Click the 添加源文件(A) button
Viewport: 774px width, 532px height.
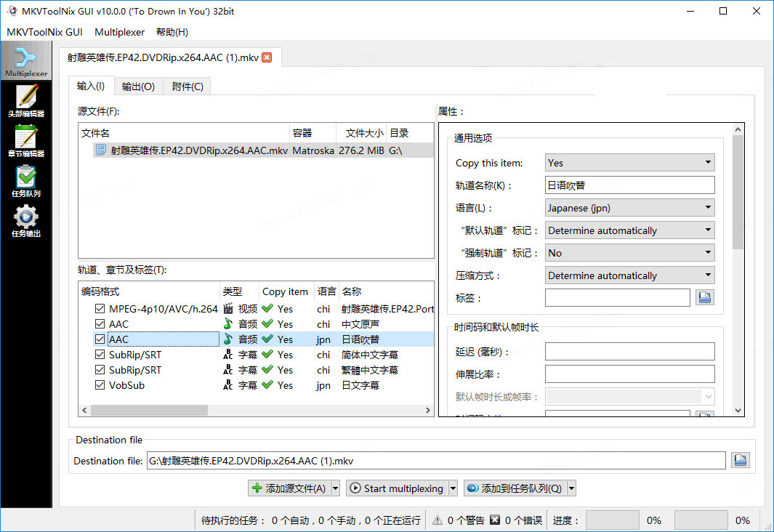290,488
